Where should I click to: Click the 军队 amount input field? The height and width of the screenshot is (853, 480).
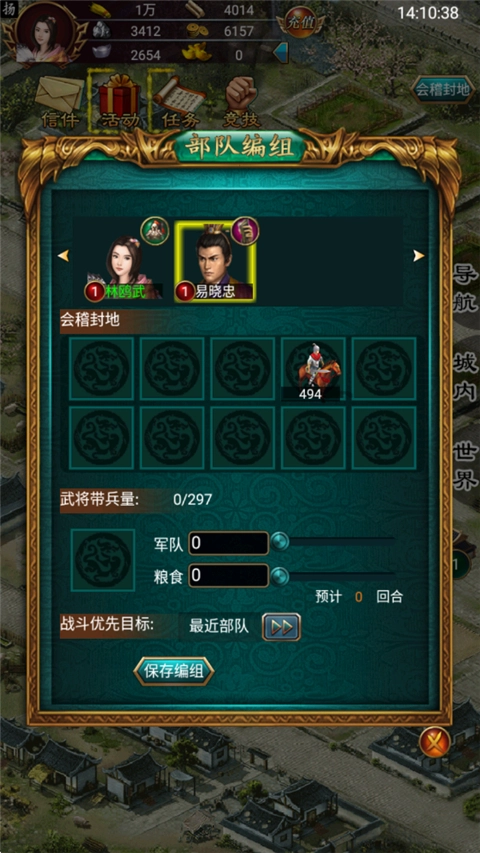click(229, 543)
